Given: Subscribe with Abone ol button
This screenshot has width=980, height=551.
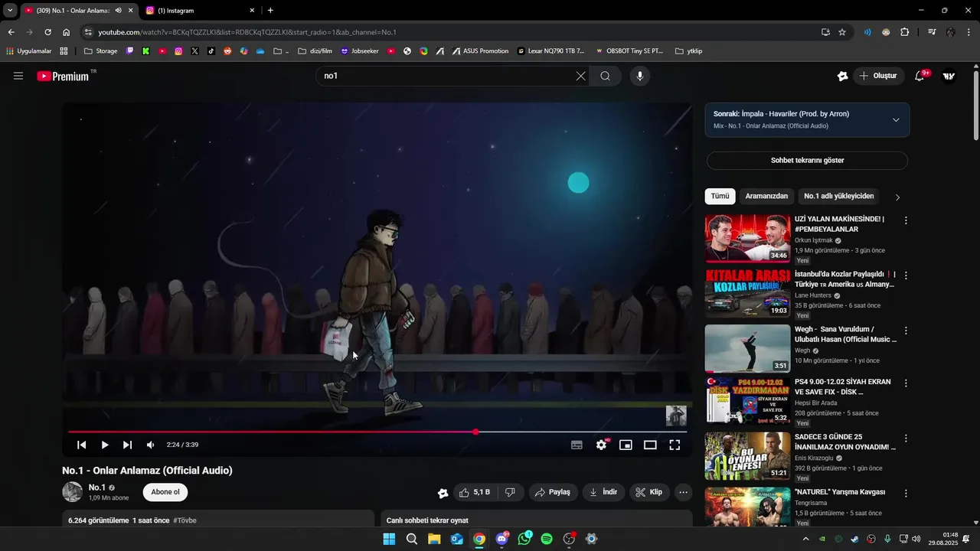Looking at the screenshot, I should pos(165,492).
